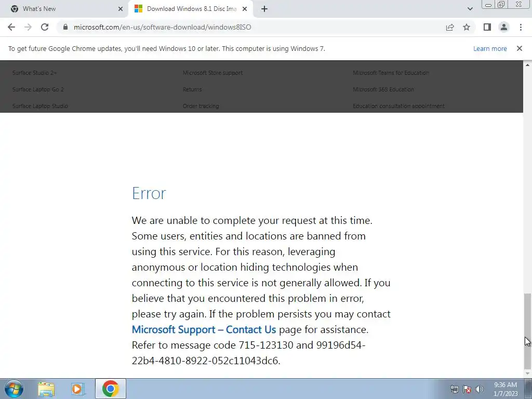Restore down the Chrome window
This screenshot has height=399, width=532.
coord(501,5)
